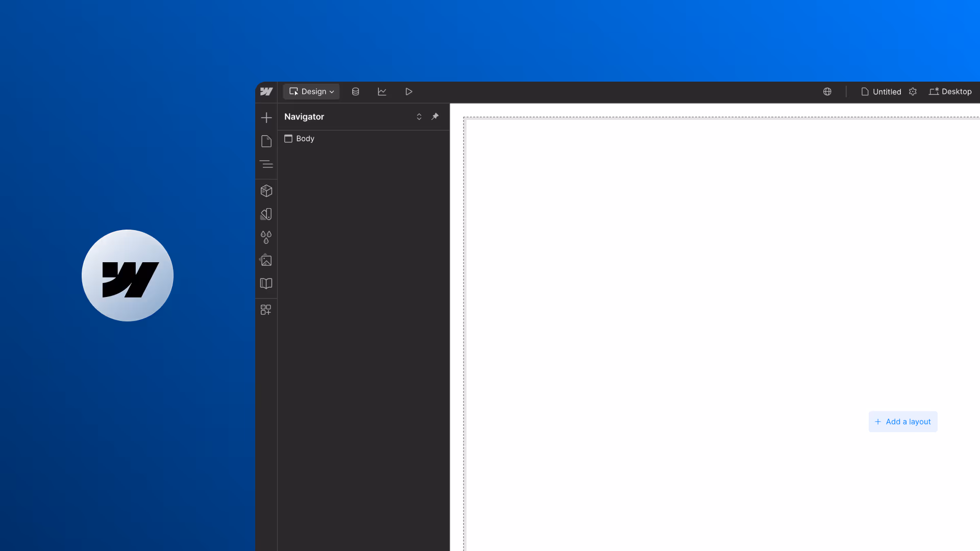Open the Navigator panel icon
Image resolution: width=980 pixels, height=551 pixels.
(x=266, y=164)
